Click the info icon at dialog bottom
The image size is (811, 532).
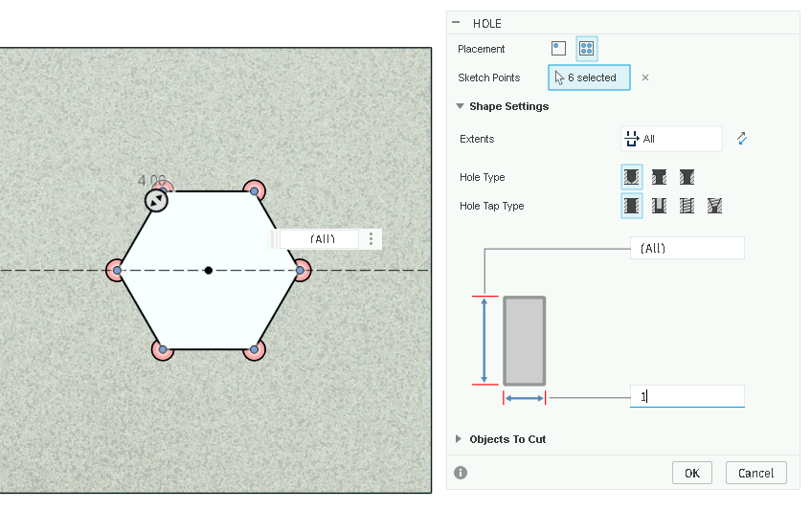(461, 473)
